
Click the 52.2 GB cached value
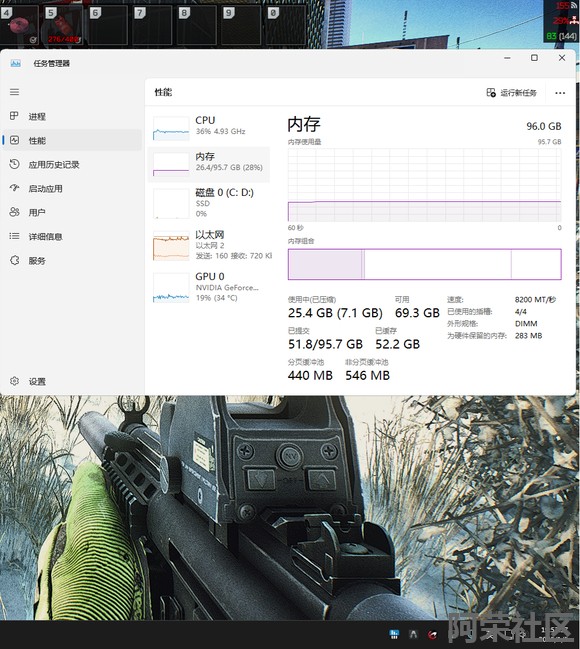point(397,344)
